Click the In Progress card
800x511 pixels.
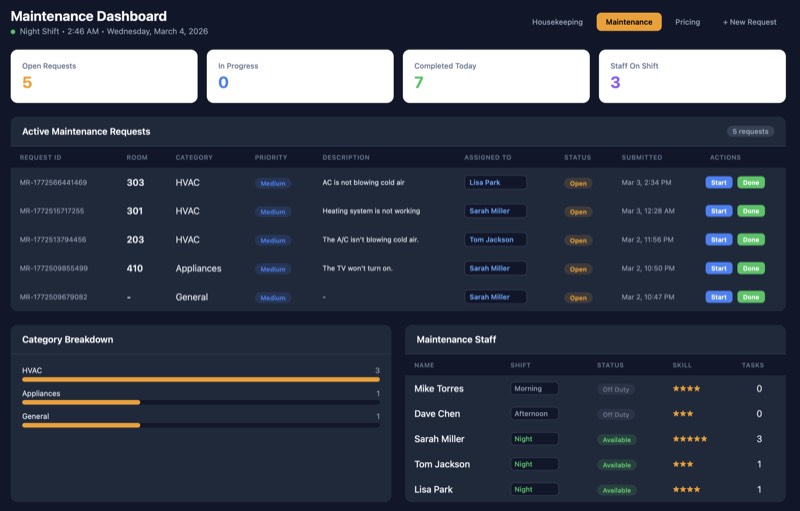point(300,76)
